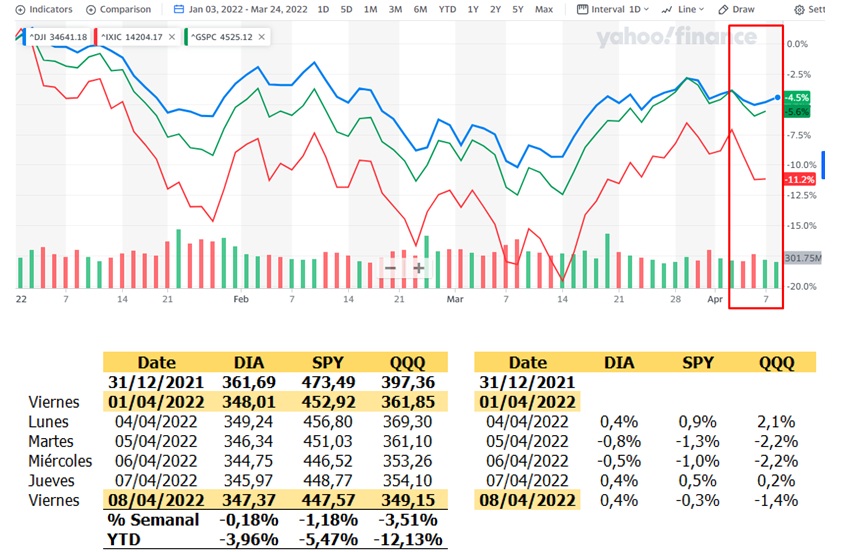
Task: Select the 2Y range
Action: click(495, 9)
